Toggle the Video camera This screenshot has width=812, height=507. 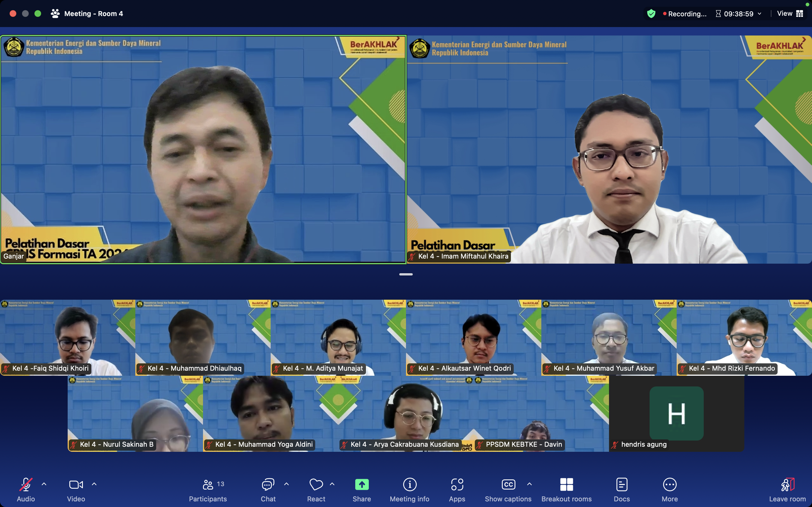(76, 484)
